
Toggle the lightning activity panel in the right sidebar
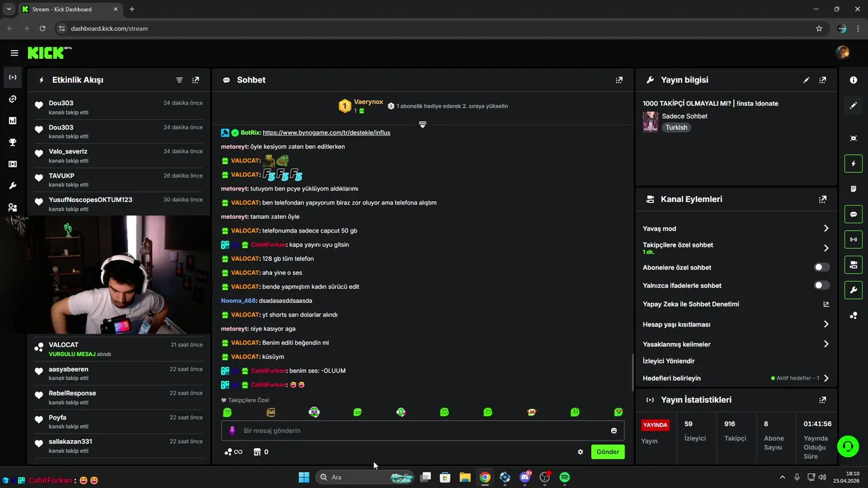click(x=853, y=163)
